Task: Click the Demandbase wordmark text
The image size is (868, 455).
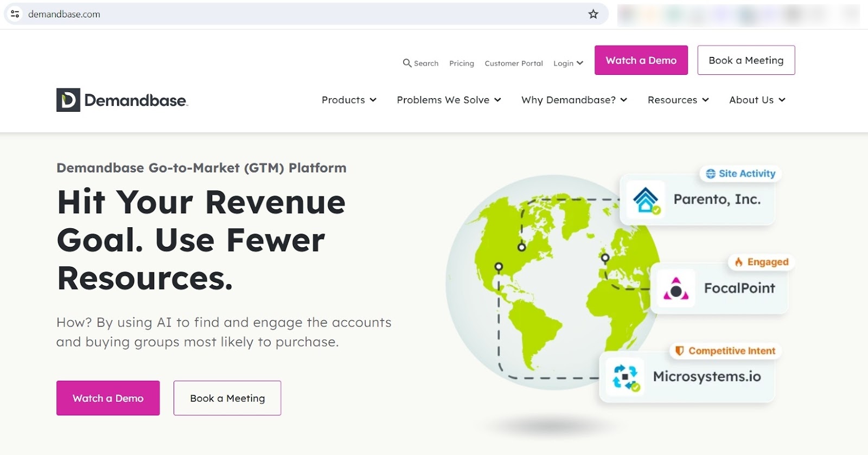Action: pyautogui.click(x=136, y=100)
